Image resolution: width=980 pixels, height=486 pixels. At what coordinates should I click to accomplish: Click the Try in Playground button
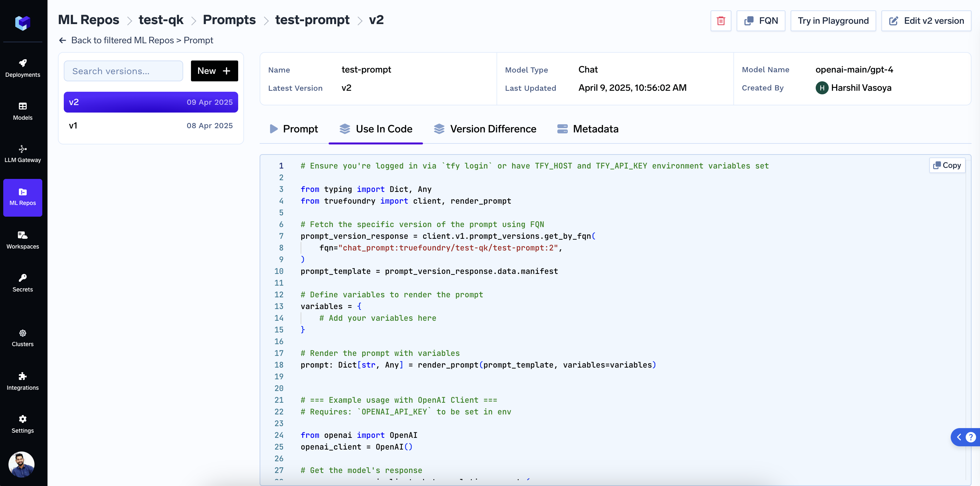click(x=833, y=21)
